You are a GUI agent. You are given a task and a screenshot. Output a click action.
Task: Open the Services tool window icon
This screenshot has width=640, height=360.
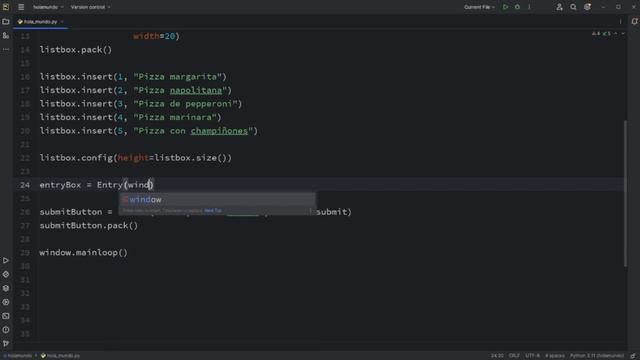[x=6, y=302]
